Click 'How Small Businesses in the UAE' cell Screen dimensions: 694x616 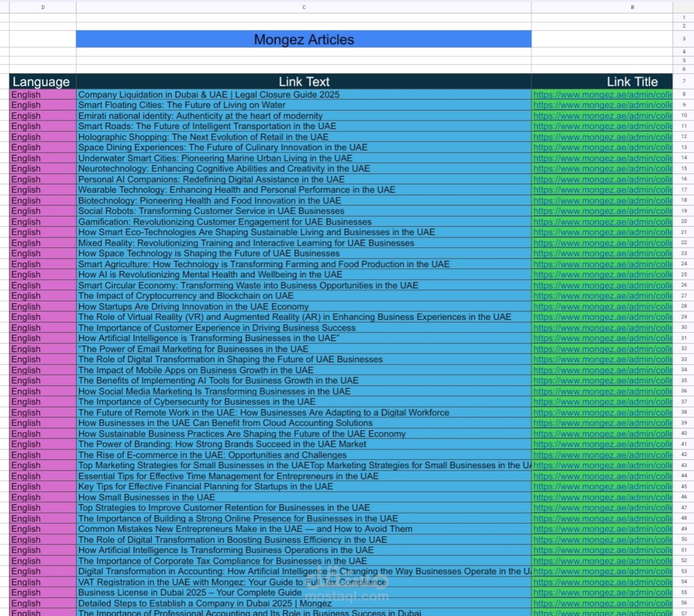pyautogui.click(x=304, y=497)
